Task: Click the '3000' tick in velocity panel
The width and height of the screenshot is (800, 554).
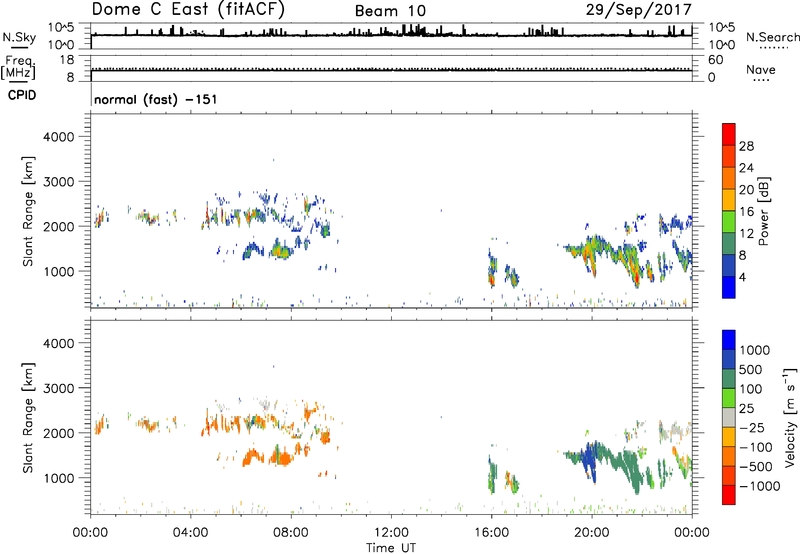Action: point(58,388)
